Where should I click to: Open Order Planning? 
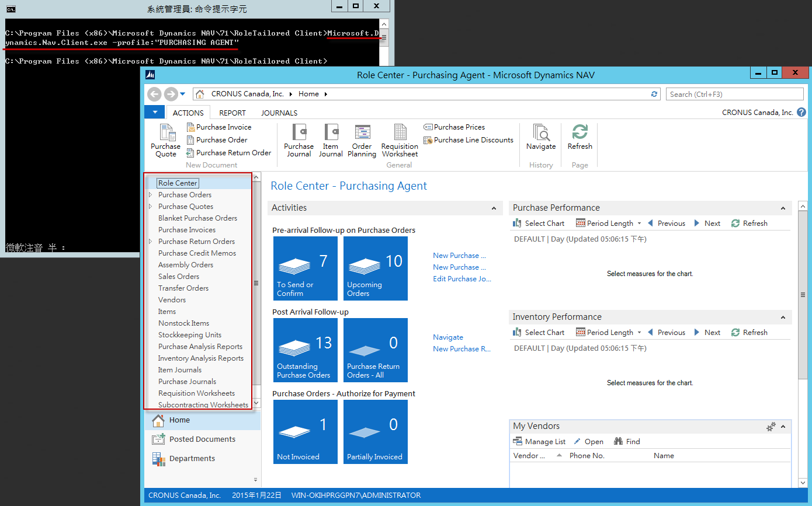coord(362,141)
